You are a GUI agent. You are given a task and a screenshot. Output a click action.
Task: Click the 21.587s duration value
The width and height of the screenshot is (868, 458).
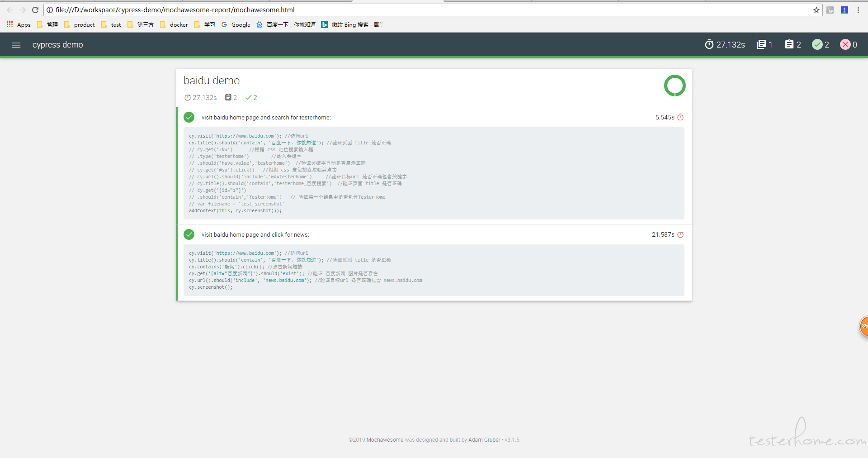(663, 234)
